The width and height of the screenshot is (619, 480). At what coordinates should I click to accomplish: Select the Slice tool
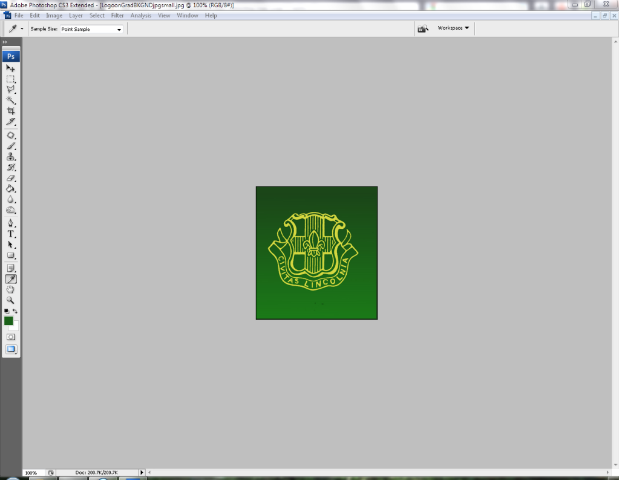click(11, 122)
